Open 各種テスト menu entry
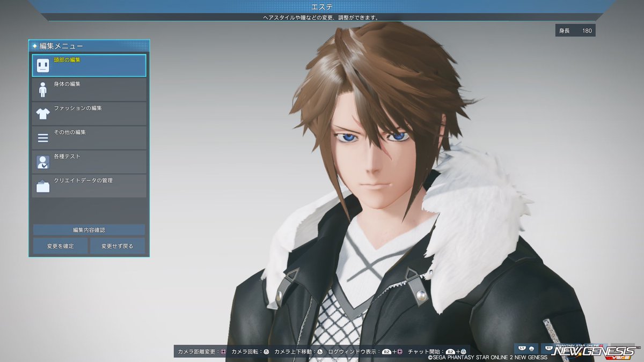The image size is (644, 362). click(x=89, y=161)
